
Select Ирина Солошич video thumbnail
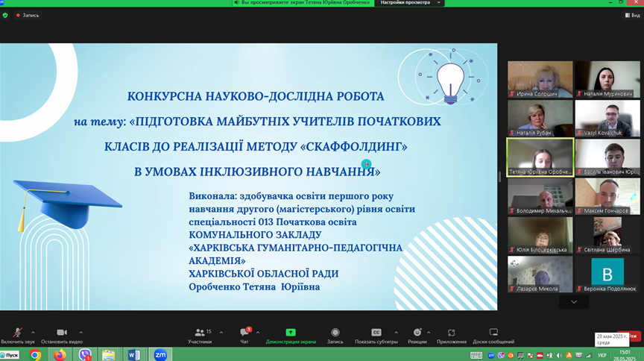[540, 79]
